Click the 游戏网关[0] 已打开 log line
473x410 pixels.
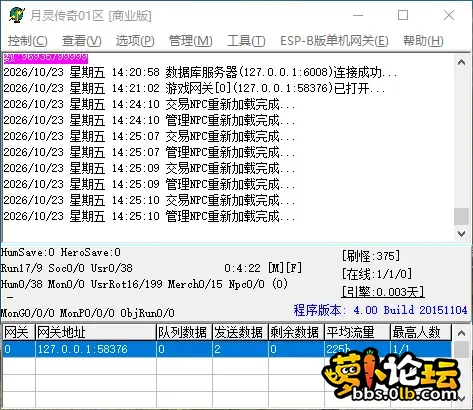coord(194,88)
